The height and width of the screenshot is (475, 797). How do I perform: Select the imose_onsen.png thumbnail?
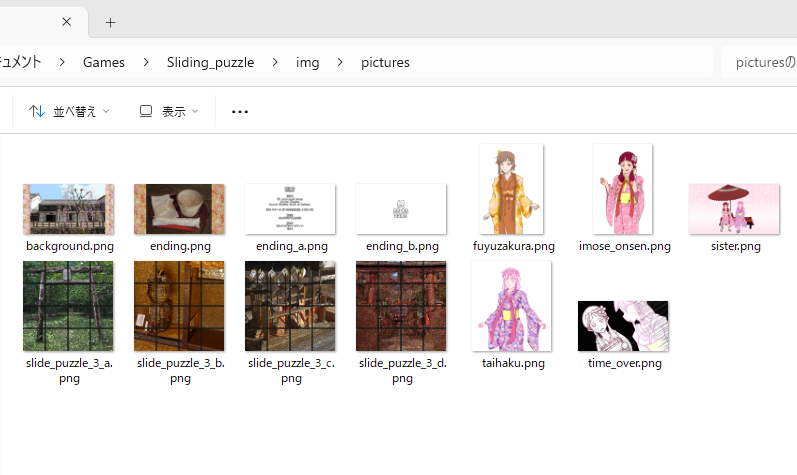tap(623, 189)
